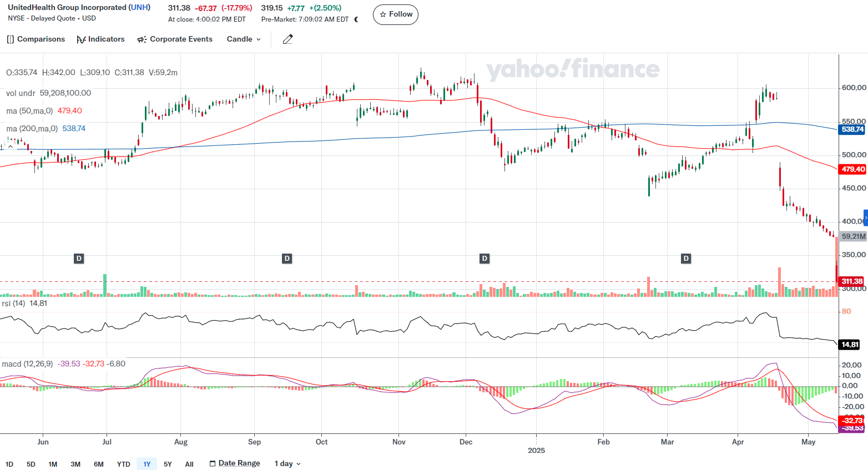Image resolution: width=868 pixels, height=470 pixels.
Task: Click the dividend D marker near June
Action: 79,259
